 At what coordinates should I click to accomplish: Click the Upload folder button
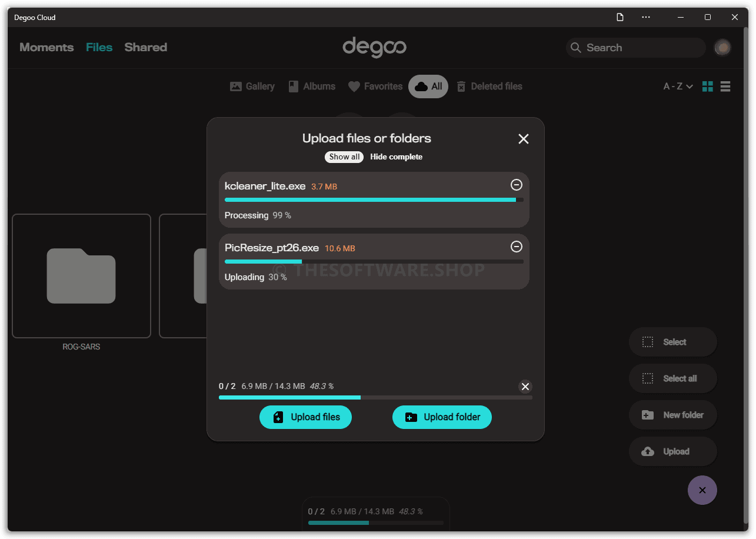pos(442,417)
